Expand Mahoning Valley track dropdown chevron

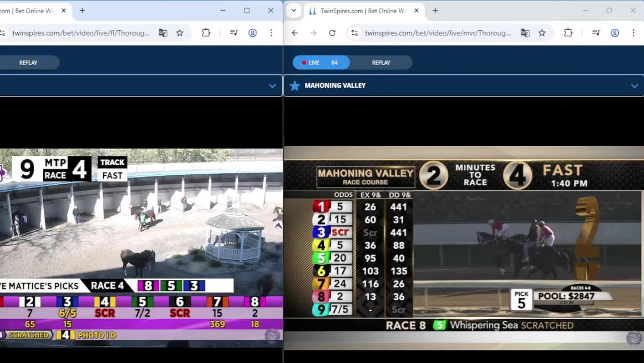pyautogui.click(x=634, y=86)
